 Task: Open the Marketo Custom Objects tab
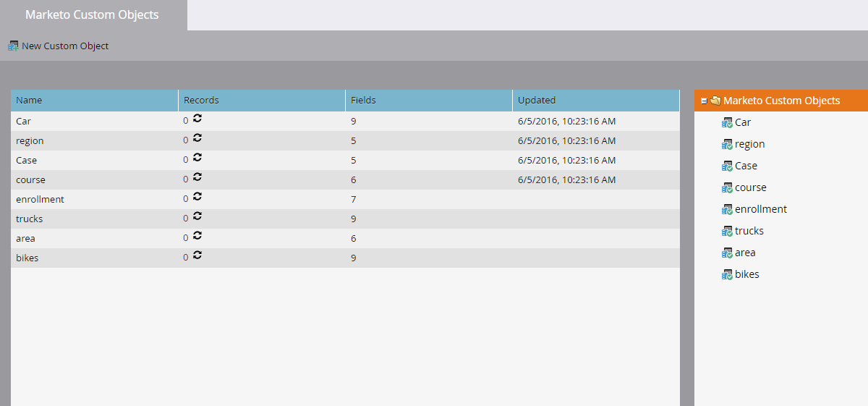pos(93,14)
